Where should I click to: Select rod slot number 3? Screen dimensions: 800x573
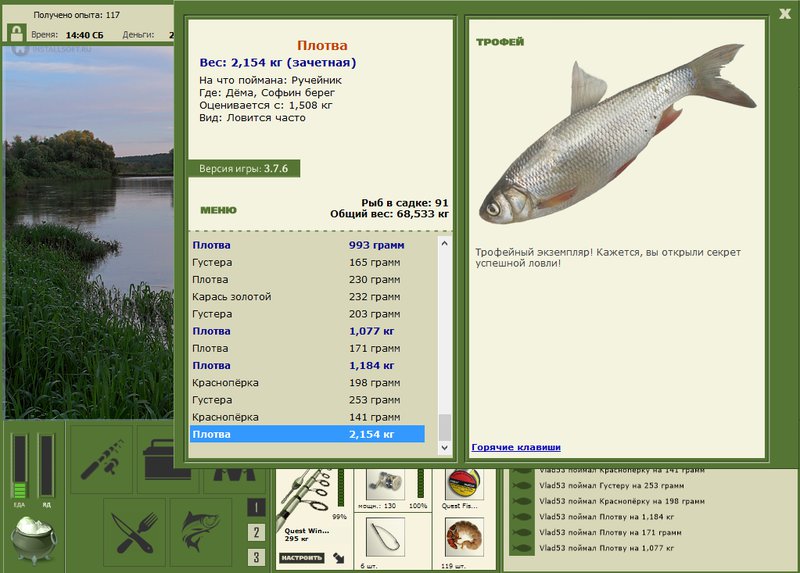point(256,557)
